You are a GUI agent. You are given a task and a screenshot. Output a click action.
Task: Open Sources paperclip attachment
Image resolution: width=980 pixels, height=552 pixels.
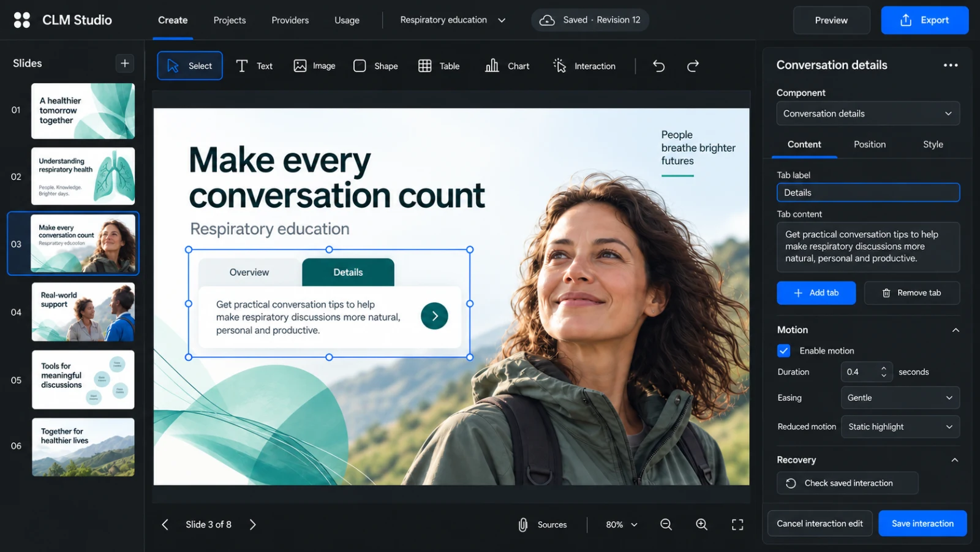point(543,524)
